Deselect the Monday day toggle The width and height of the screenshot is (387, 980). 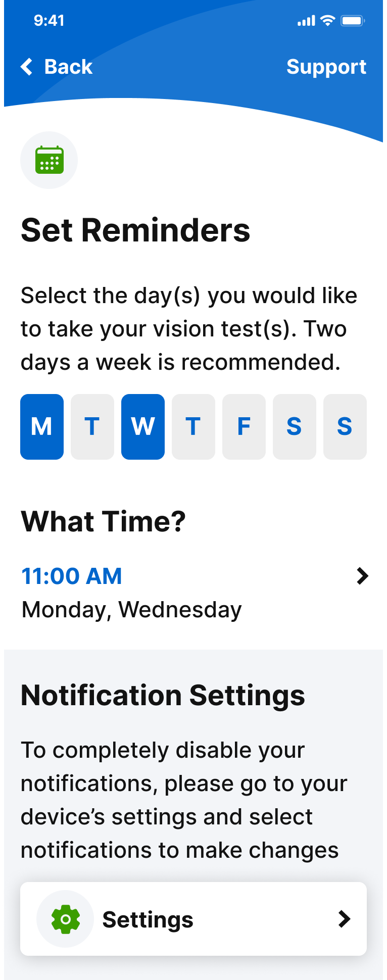point(42,427)
